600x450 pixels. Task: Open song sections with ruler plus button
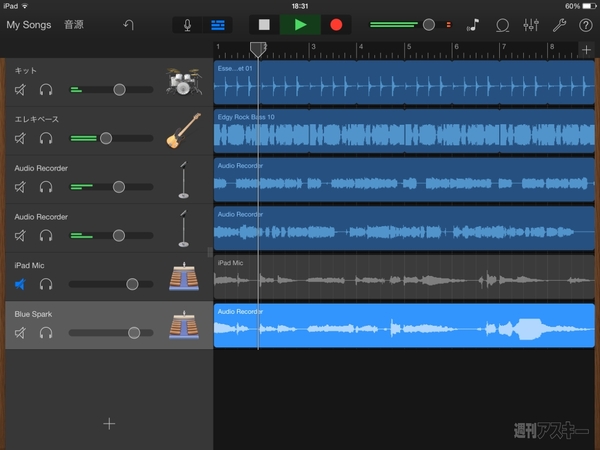(586, 50)
